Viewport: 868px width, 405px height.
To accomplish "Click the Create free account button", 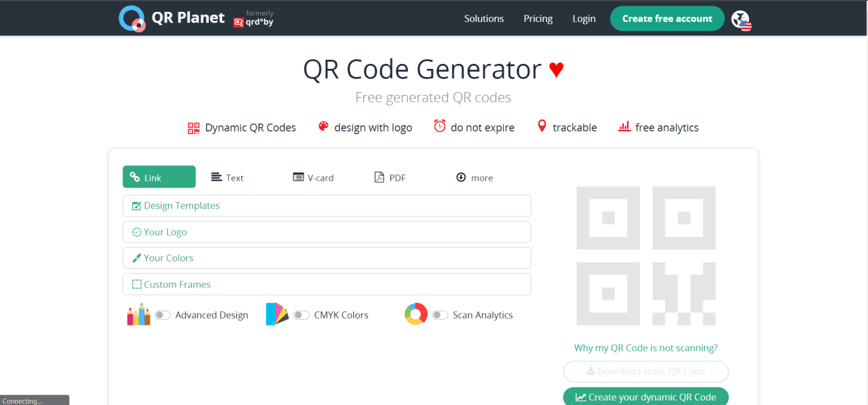I will pyautogui.click(x=667, y=18).
